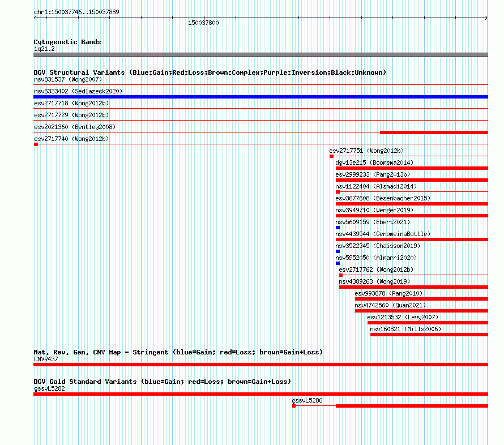Viewport: 504px width, 445px height.
Task: Select nsv4439544 (GenomeinaBottle) label
Action: [383, 234]
